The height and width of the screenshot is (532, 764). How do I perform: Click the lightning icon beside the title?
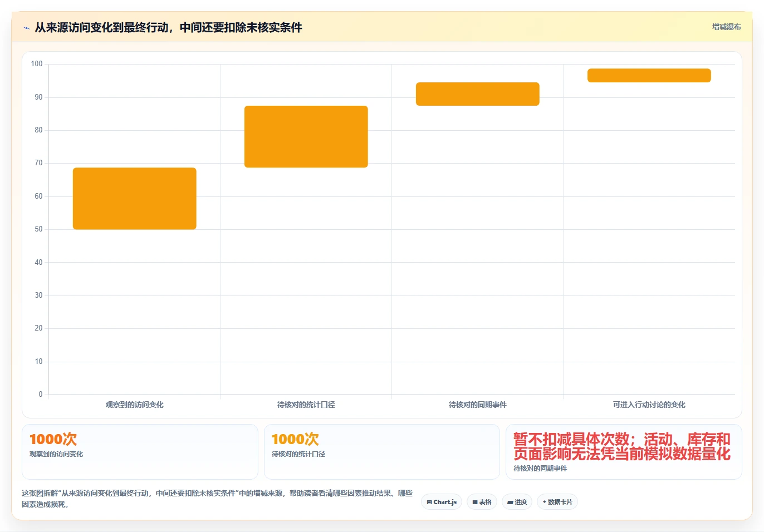pyautogui.click(x=26, y=28)
